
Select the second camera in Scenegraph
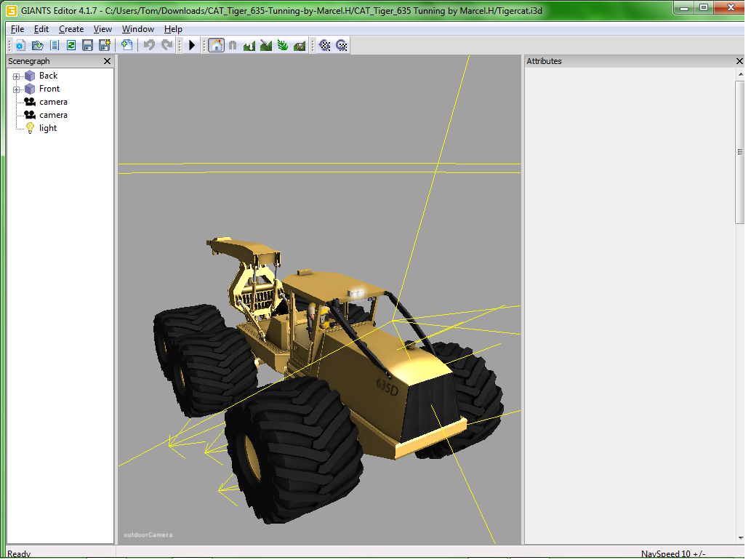53,116
